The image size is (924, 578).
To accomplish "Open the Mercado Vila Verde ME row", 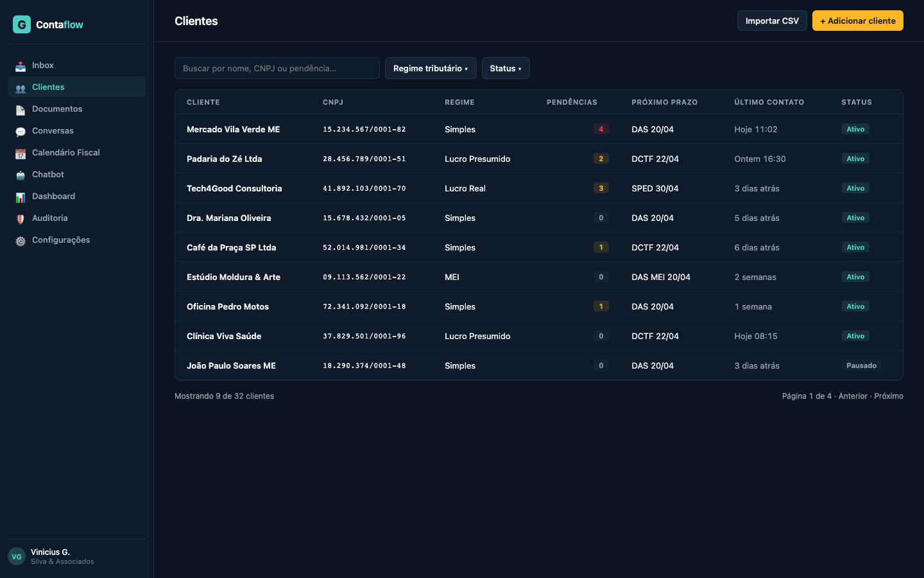I will pyautogui.click(x=234, y=129).
